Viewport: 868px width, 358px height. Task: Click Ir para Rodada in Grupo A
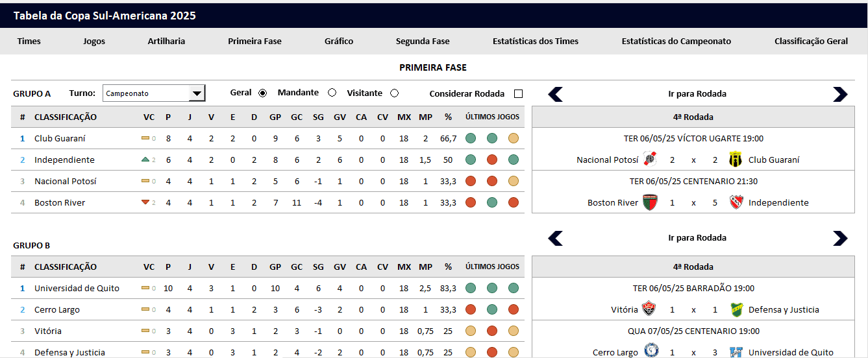click(697, 93)
